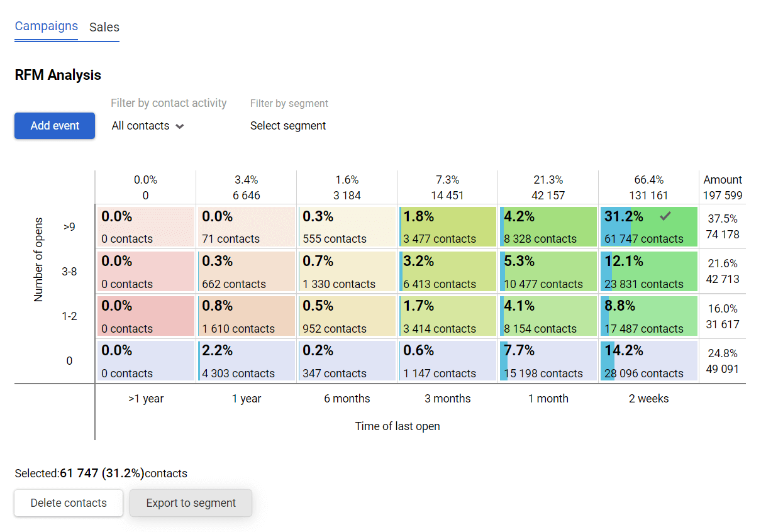Select the 1.8% cell for 3 months

(447, 226)
